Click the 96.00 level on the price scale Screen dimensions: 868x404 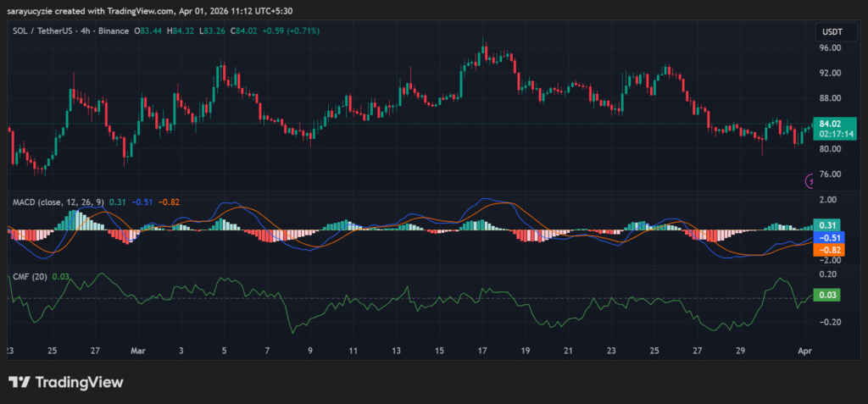tap(830, 48)
